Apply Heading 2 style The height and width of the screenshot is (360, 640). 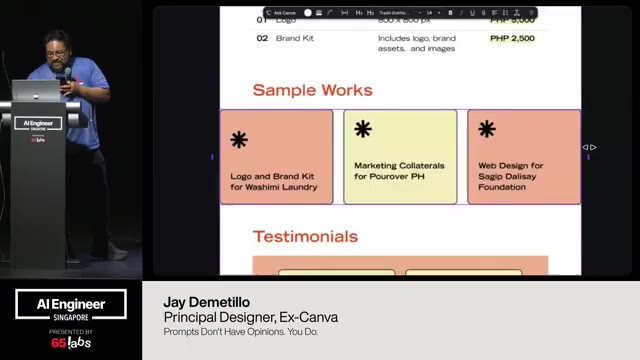tap(370, 13)
